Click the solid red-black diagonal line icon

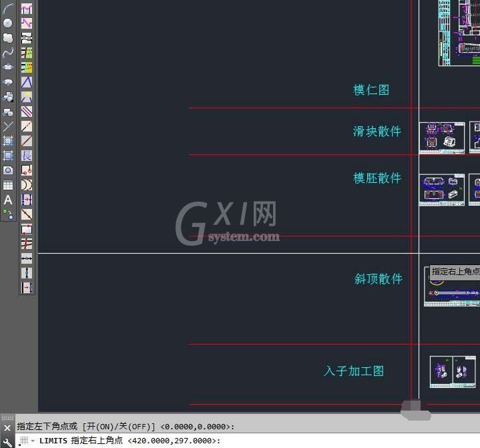[27, 141]
